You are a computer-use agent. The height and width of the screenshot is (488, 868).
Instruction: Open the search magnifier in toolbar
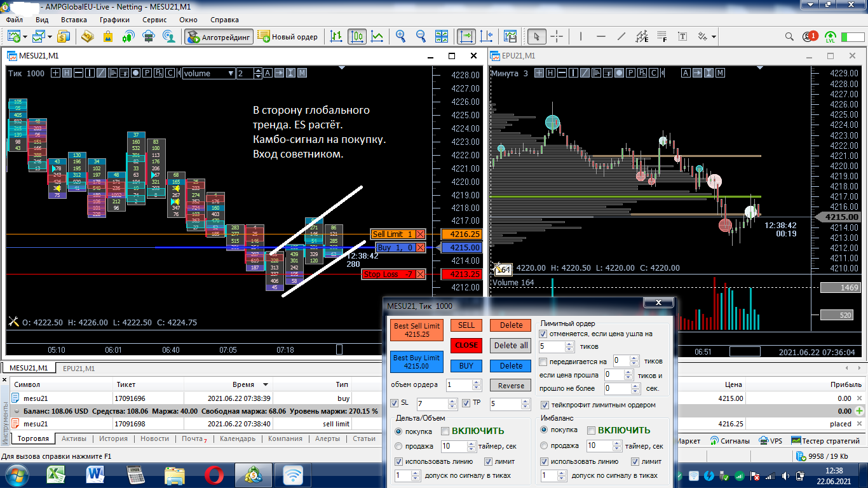(x=789, y=37)
